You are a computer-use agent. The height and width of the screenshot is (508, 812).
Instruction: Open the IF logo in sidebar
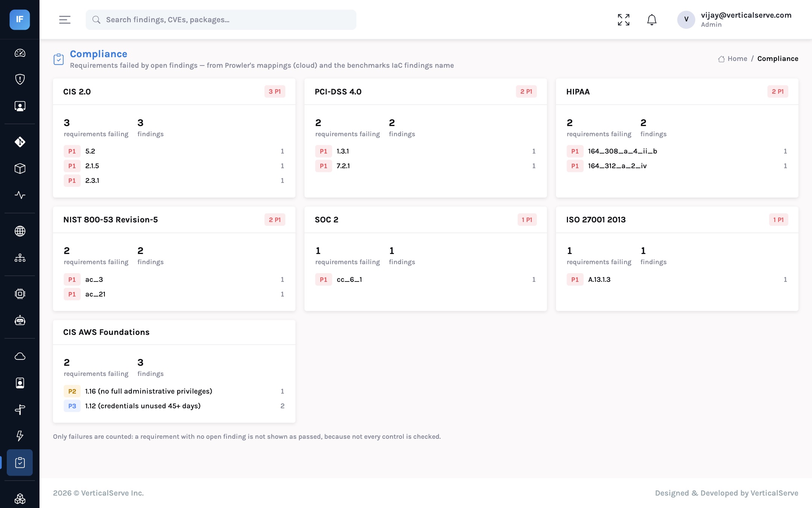(20, 20)
